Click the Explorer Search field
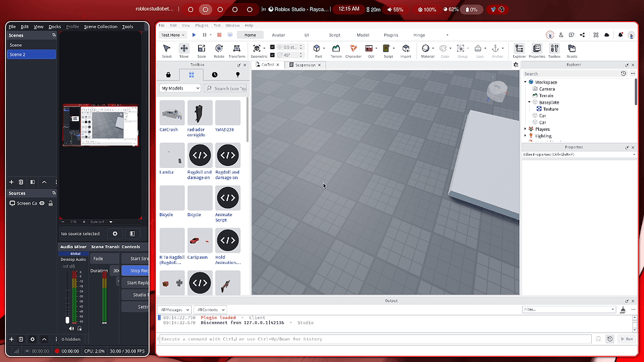This screenshot has width=644, height=362. pos(571,74)
